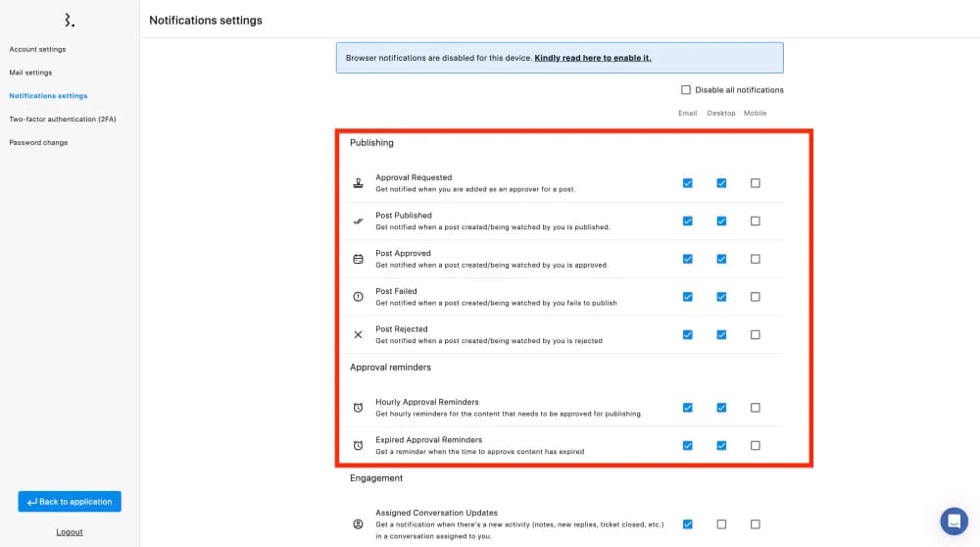Click the Back to application button
Viewport: 980px width, 547px height.
(x=70, y=502)
